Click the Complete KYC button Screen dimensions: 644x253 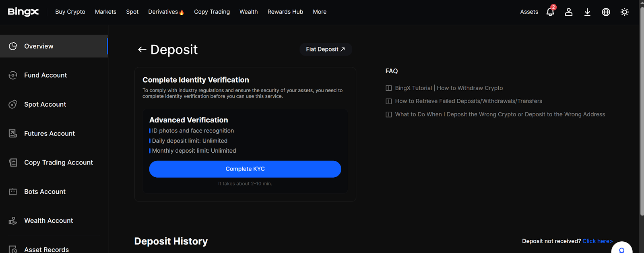[245, 169]
